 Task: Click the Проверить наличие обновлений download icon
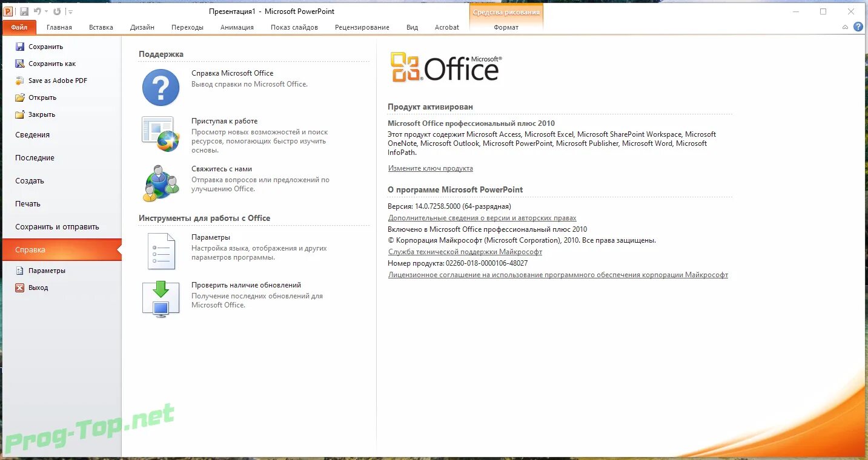pos(161,299)
